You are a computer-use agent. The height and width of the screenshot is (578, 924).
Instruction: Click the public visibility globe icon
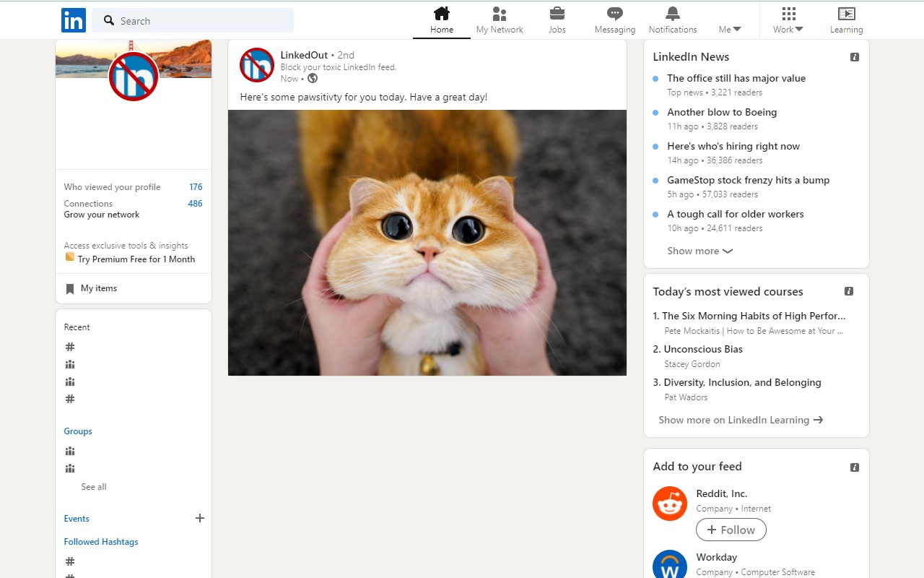tap(313, 78)
